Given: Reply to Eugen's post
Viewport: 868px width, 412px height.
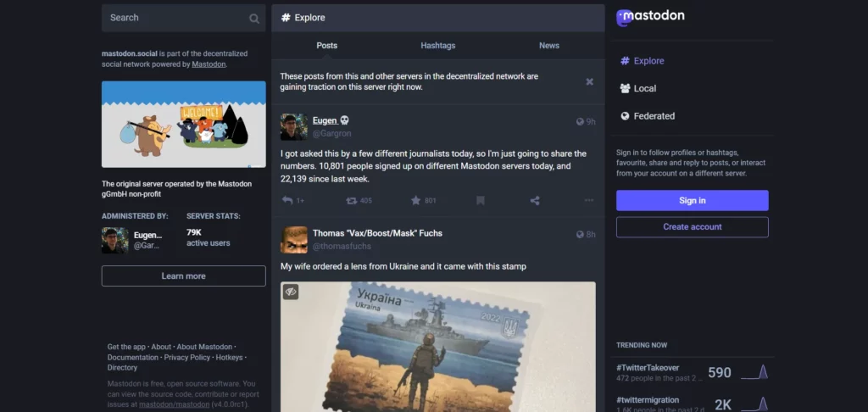Looking at the screenshot, I should pos(287,200).
